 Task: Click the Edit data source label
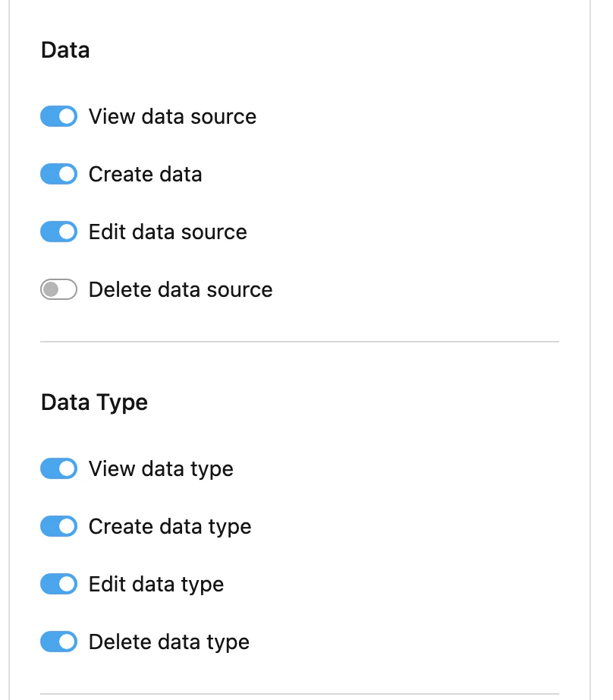pos(168,232)
